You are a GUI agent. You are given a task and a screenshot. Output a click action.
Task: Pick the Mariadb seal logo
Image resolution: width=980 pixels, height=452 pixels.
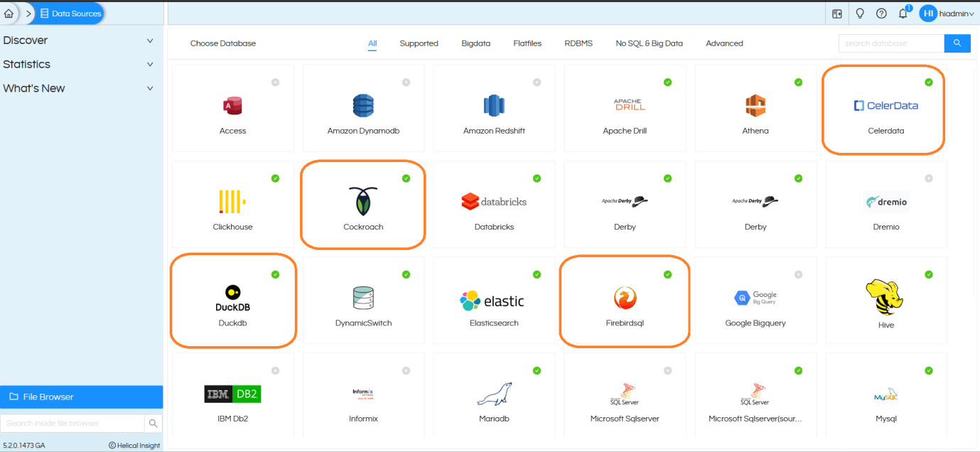pyautogui.click(x=494, y=394)
